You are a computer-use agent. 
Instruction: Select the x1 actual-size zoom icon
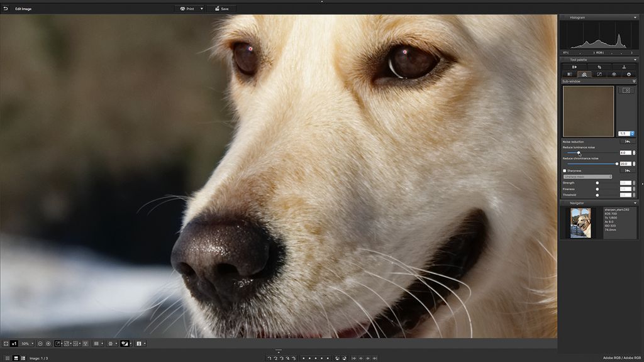[x=14, y=344]
